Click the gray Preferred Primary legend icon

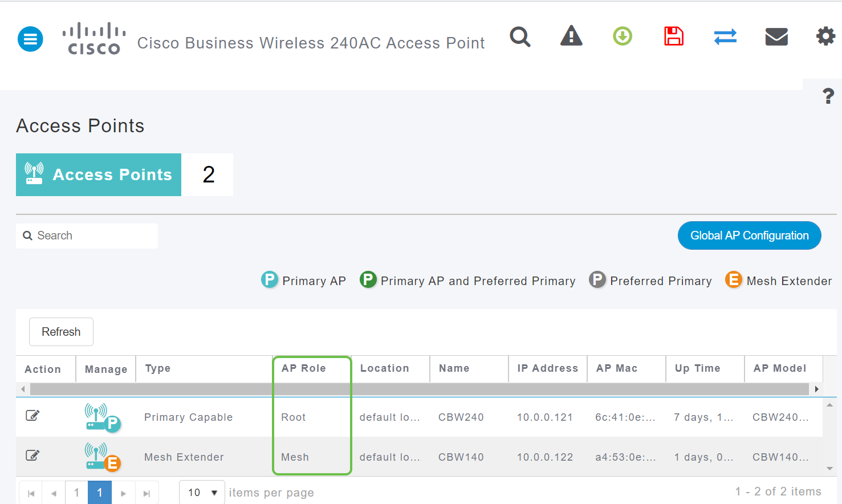[x=597, y=280]
